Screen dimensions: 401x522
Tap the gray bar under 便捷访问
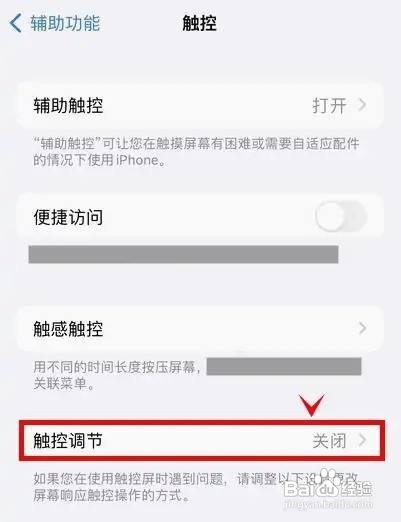click(183, 254)
